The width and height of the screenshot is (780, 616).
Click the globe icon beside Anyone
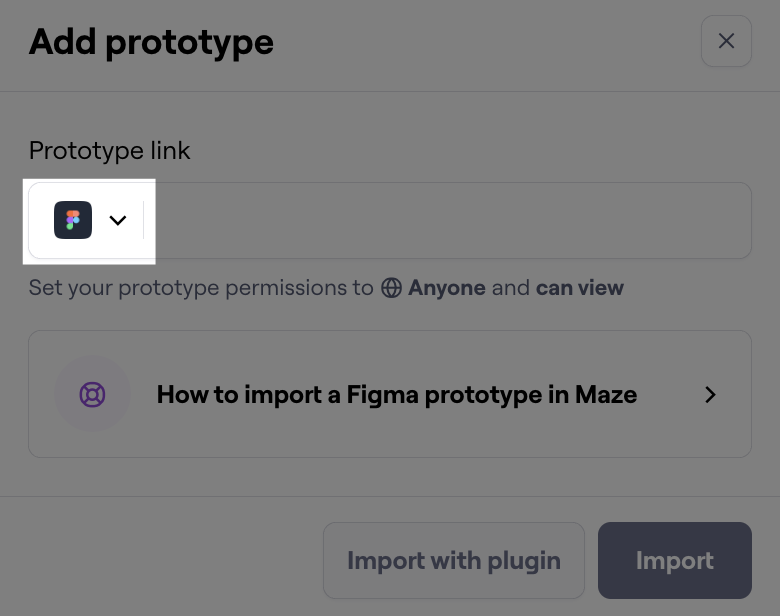tap(391, 288)
